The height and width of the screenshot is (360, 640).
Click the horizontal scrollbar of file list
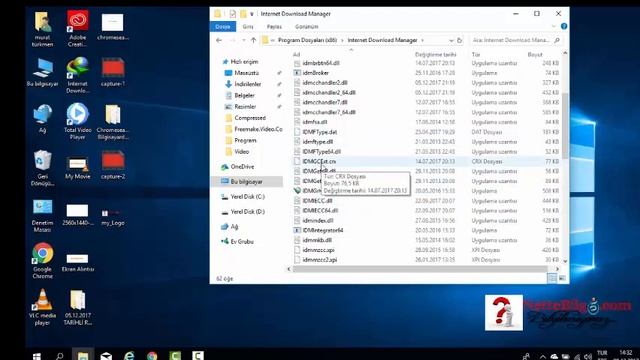point(420,269)
